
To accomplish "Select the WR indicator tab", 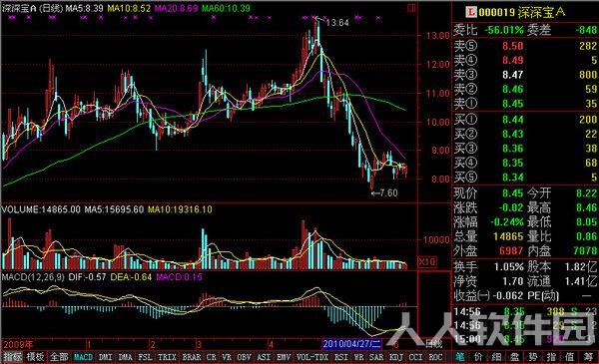I will click(358, 357).
